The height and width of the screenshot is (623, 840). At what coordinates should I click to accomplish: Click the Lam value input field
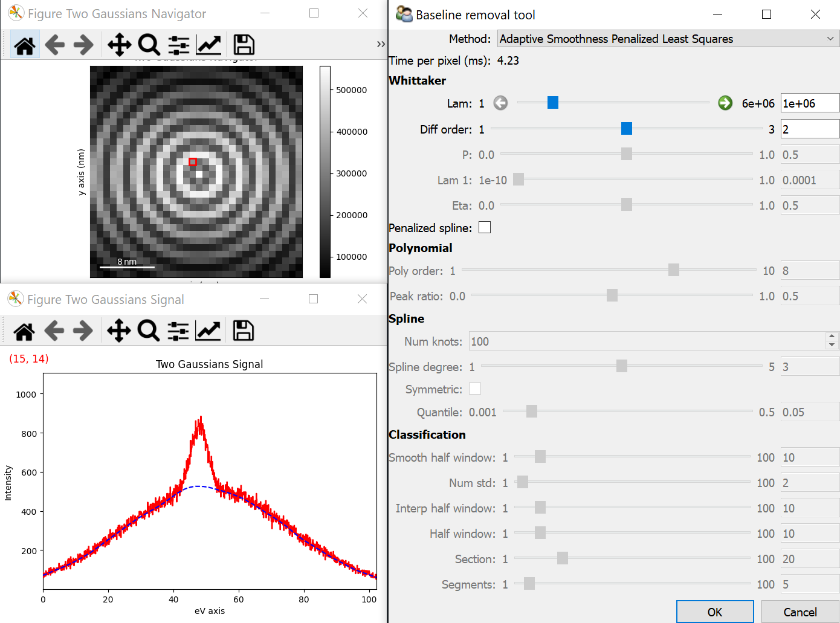coord(809,103)
